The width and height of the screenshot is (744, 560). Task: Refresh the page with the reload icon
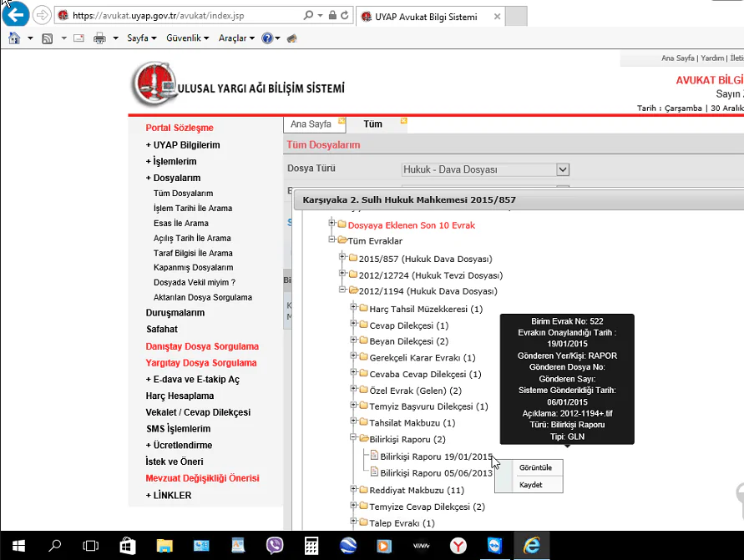pyautogui.click(x=345, y=15)
